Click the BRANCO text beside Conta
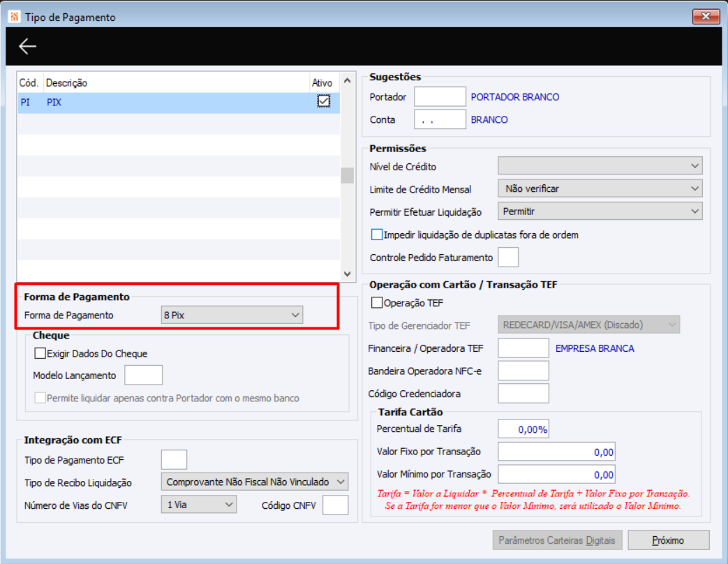Viewport: 728px width, 564px height. pyautogui.click(x=489, y=120)
